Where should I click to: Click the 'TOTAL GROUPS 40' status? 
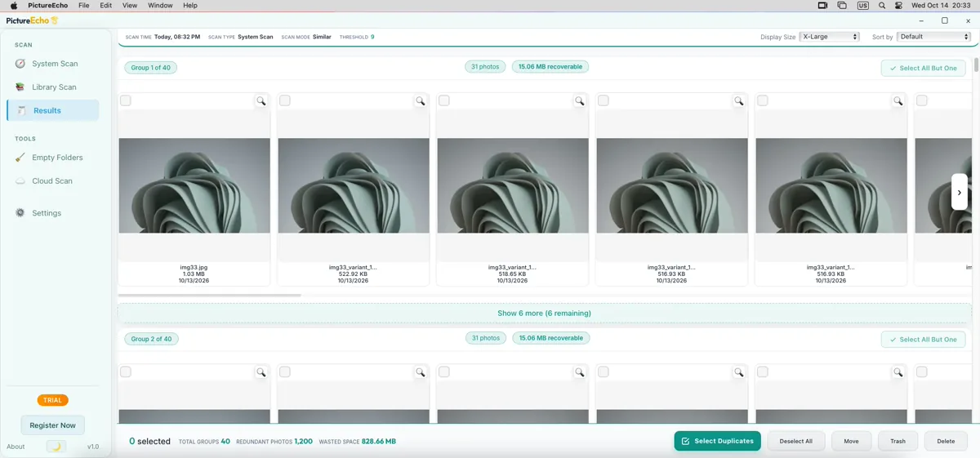pos(204,442)
